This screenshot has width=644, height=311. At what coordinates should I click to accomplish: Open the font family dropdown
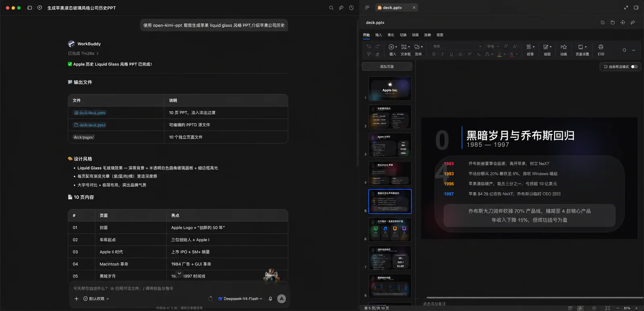click(x=457, y=46)
